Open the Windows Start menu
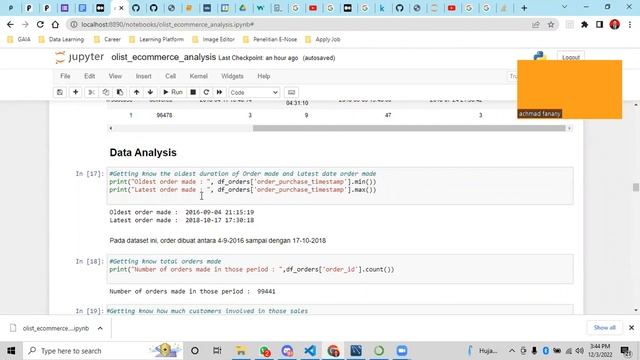 point(11,351)
